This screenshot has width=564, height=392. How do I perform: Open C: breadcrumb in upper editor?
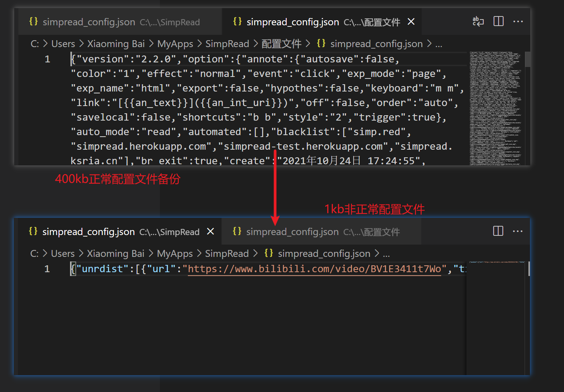35,44
